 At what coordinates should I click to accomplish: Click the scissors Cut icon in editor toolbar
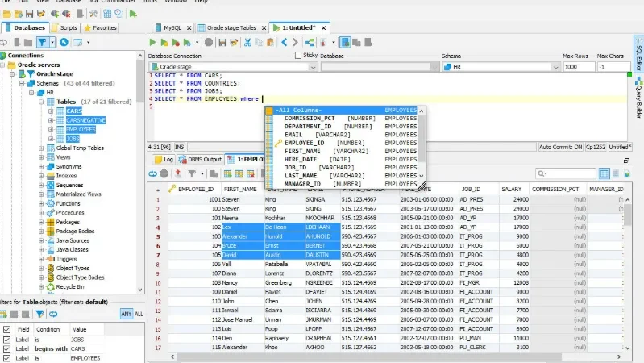click(x=247, y=42)
